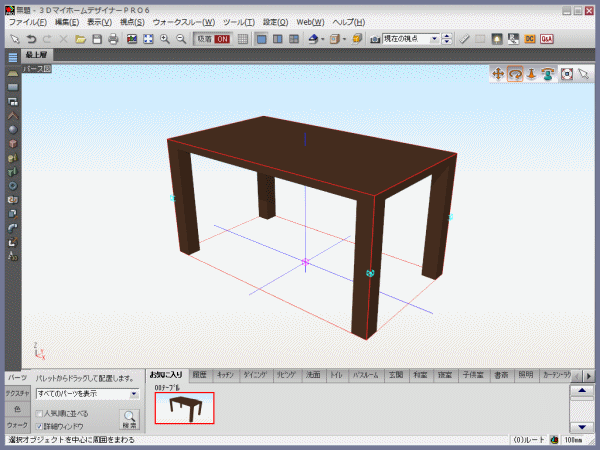Image resolution: width=600 pixels, height=450 pixels.
Task: Click the 検索 search button
Action: [130, 419]
